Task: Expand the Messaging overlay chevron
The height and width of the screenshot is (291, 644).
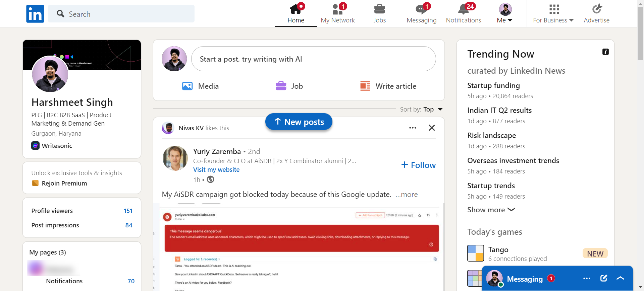Action: (620, 278)
